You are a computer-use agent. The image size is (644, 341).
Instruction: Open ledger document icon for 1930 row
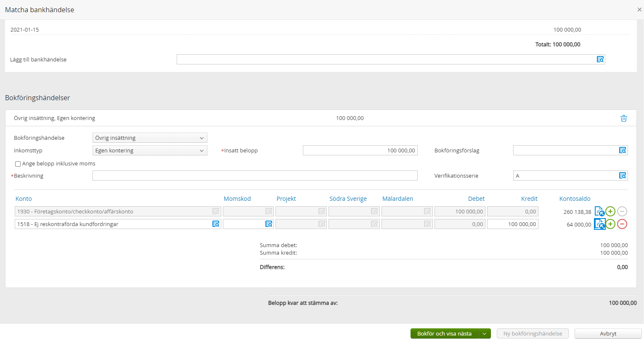[599, 211]
